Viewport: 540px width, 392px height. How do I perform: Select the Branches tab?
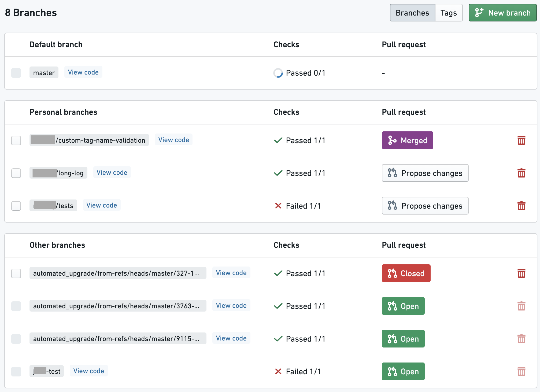pyautogui.click(x=412, y=13)
